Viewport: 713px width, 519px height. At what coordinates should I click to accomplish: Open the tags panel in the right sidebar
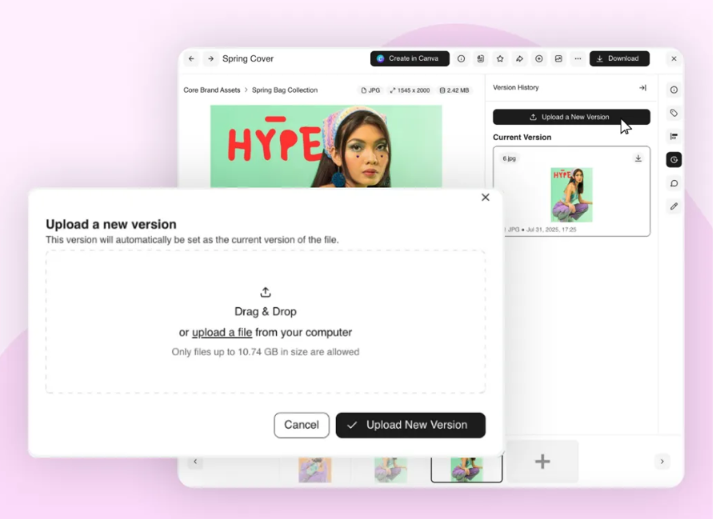[674, 113]
